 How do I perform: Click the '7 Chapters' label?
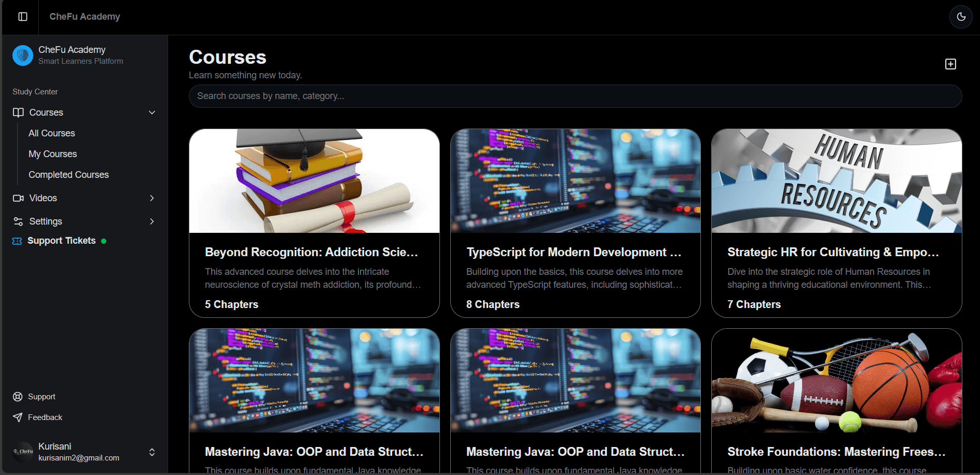754,304
